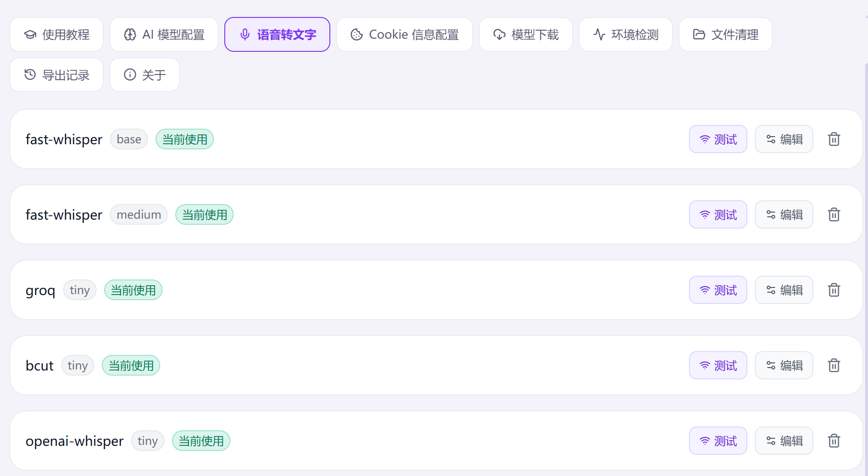Click the tiny tag beside bcut
868x476 pixels.
[x=78, y=365]
